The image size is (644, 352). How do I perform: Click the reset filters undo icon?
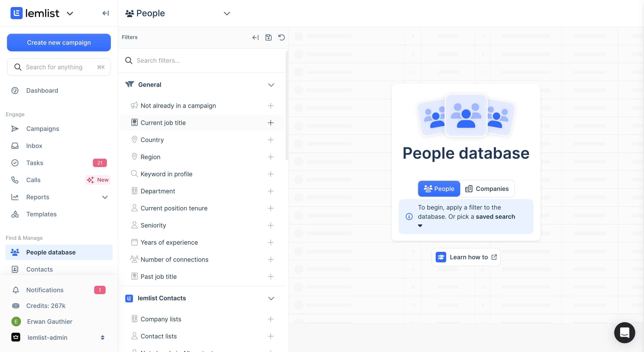281,37
